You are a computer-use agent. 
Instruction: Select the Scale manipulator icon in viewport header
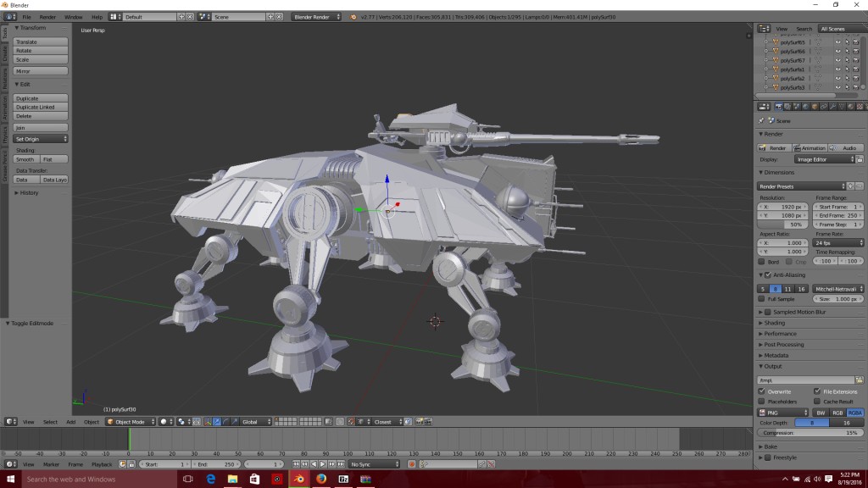234,421
